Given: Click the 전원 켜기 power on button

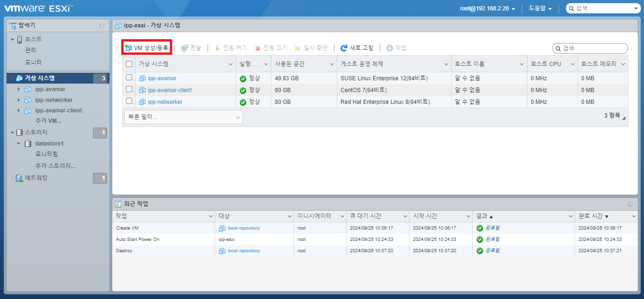Looking at the screenshot, I should (231, 48).
